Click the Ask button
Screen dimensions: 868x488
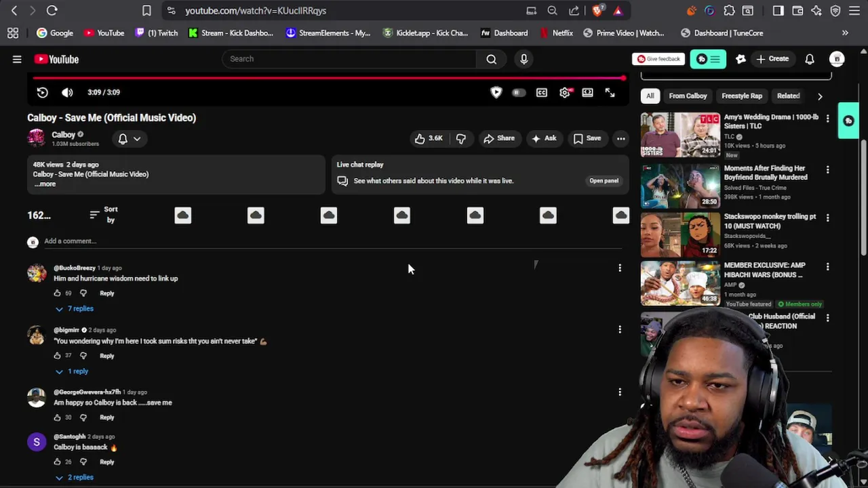[x=544, y=138]
